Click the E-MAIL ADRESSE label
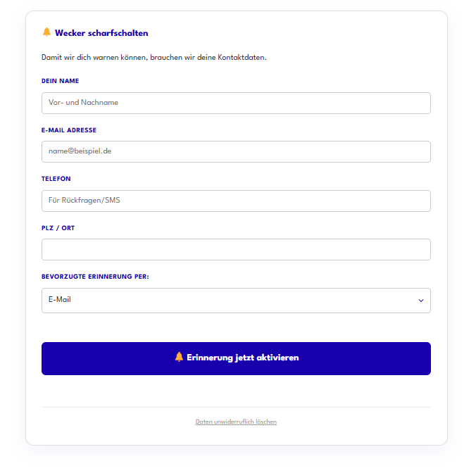Image resolution: width=476 pixels, height=473 pixels. pyautogui.click(x=69, y=130)
